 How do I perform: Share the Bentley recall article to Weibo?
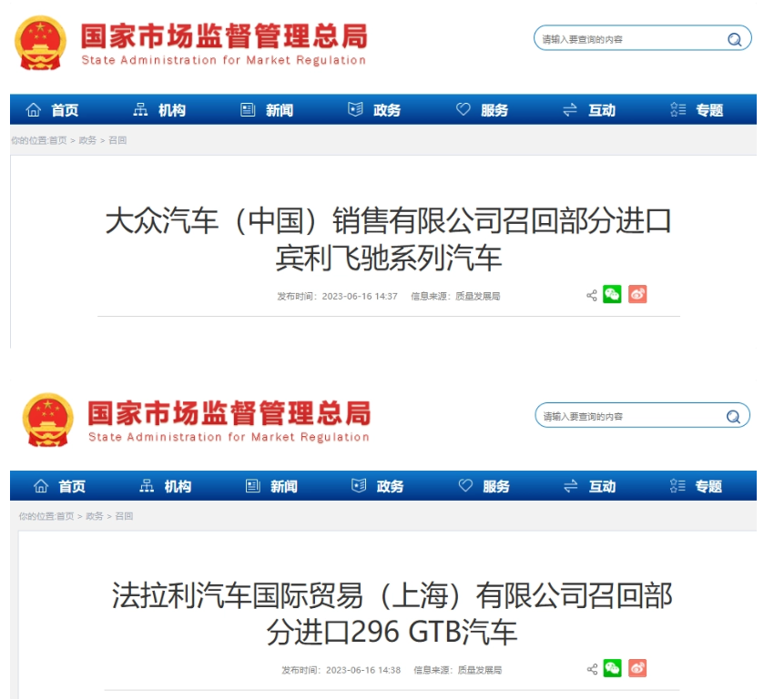(x=637, y=294)
